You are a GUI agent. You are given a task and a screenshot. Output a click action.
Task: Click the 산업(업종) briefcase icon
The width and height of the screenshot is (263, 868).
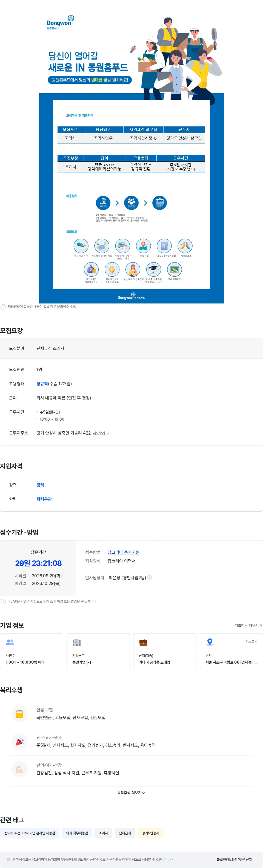pyautogui.click(x=143, y=642)
